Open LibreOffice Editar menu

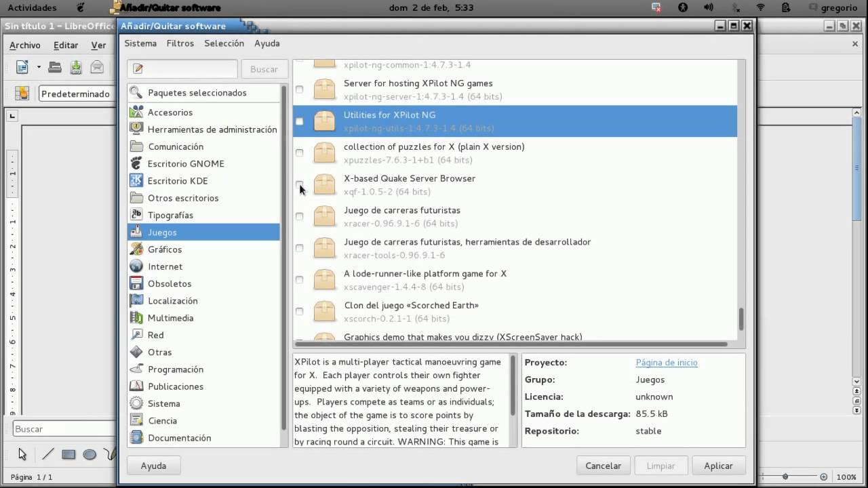(66, 45)
